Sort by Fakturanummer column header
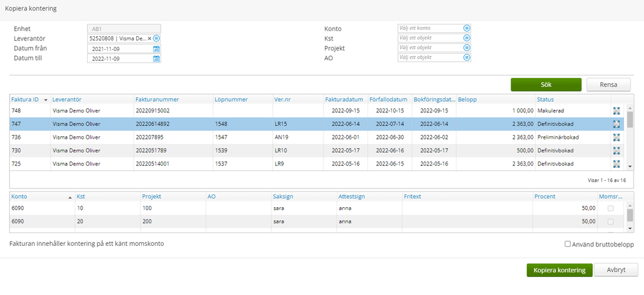 (157, 99)
